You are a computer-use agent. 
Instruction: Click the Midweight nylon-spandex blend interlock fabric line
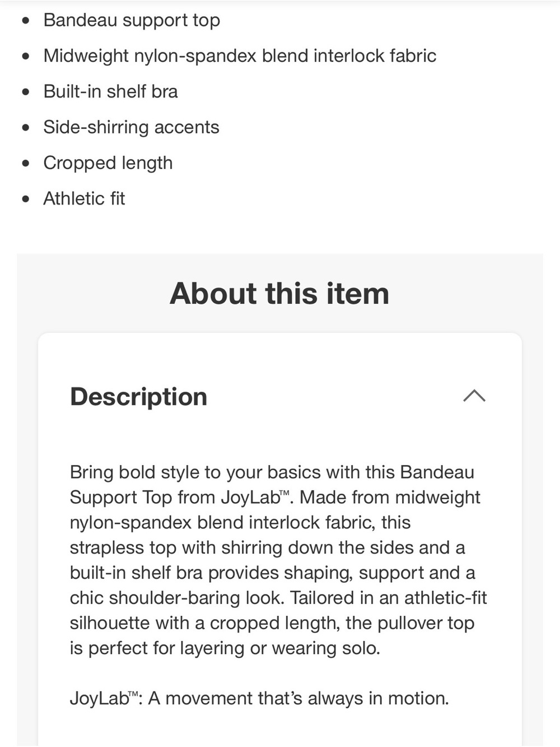(x=240, y=56)
